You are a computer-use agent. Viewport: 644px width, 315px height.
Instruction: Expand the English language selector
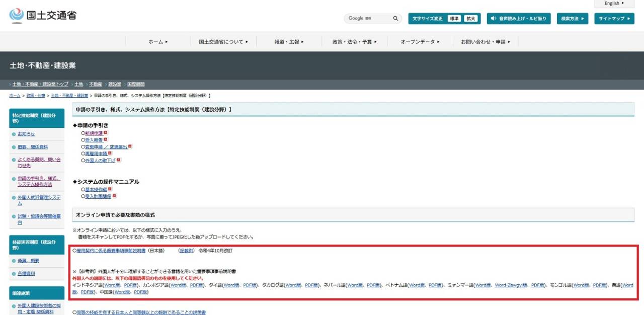614,4
